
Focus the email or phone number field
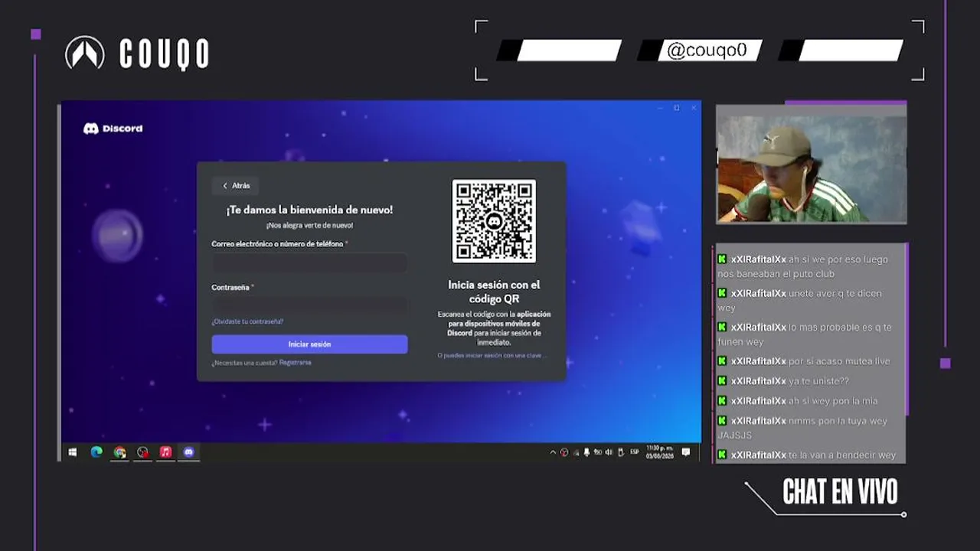click(x=309, y=263)
